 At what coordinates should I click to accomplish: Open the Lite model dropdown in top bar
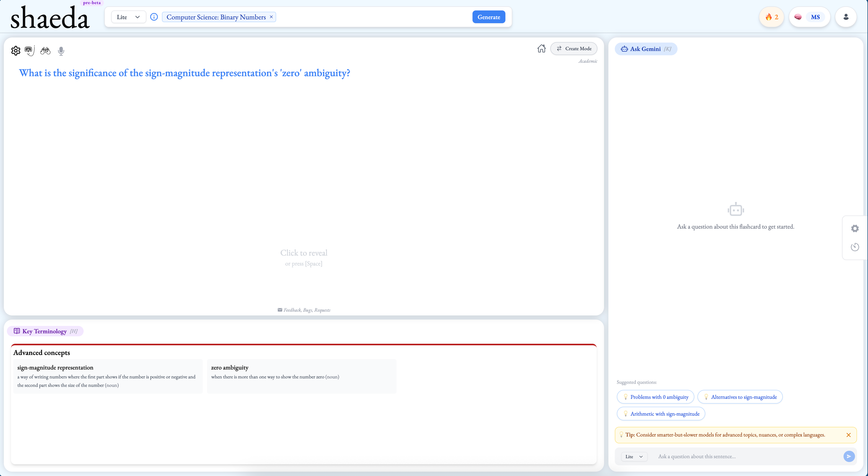tap(128, 17)
